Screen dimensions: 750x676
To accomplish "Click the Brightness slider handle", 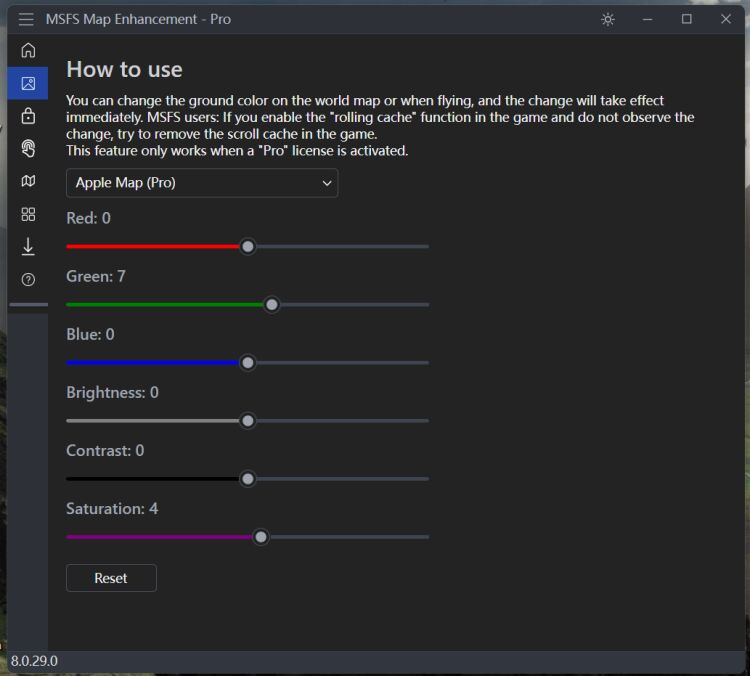I will coord(248,421).
